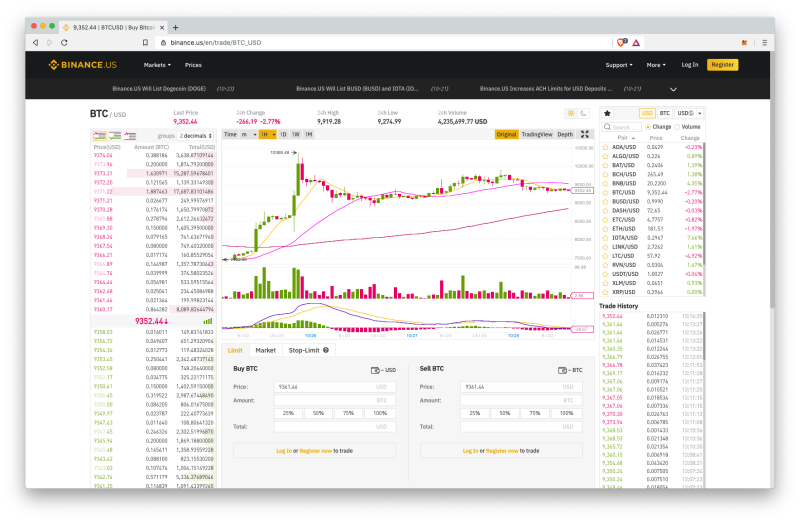Image resolution: width=800 pixels, height=522 pixels.
Task: Click the Buy BTC Price input field
Action: pos(334,387)
